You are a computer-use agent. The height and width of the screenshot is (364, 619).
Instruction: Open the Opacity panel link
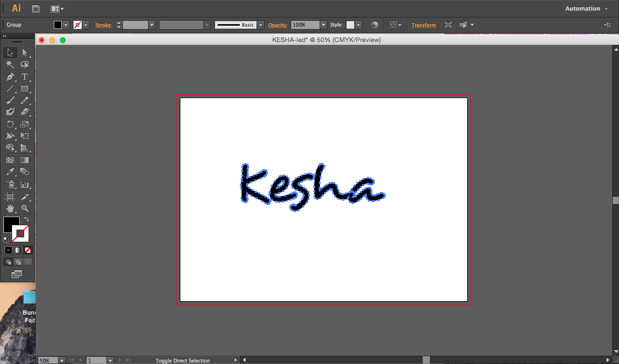[278, 25]
